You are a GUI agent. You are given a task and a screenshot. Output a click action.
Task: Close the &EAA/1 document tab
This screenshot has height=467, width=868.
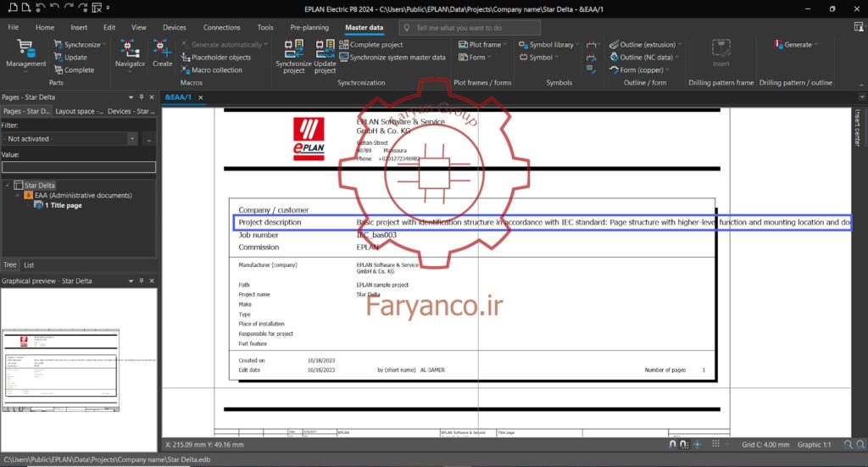(201, 97)
